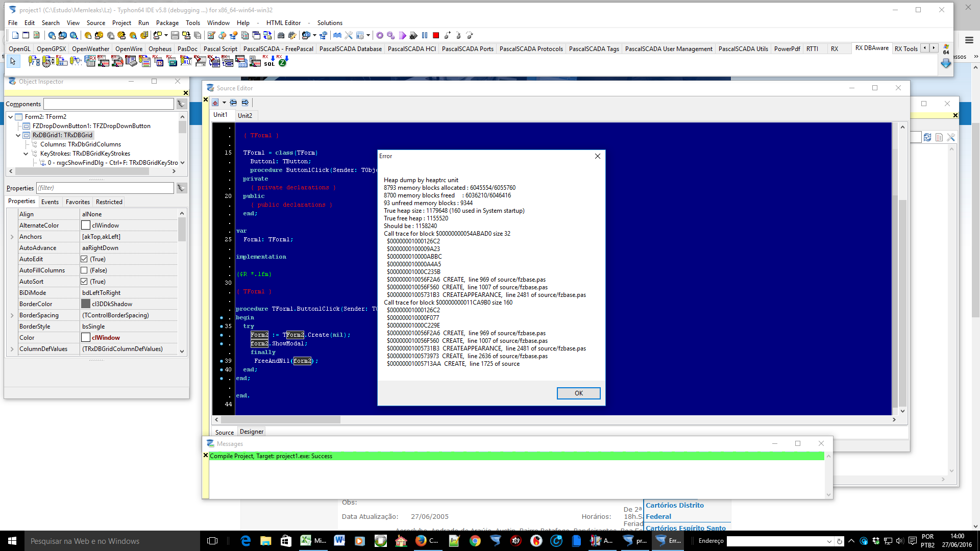Toggle the AutoEdit checkbox
The width and height of the screenshot is (980, 551).
[x=84, y=259]
